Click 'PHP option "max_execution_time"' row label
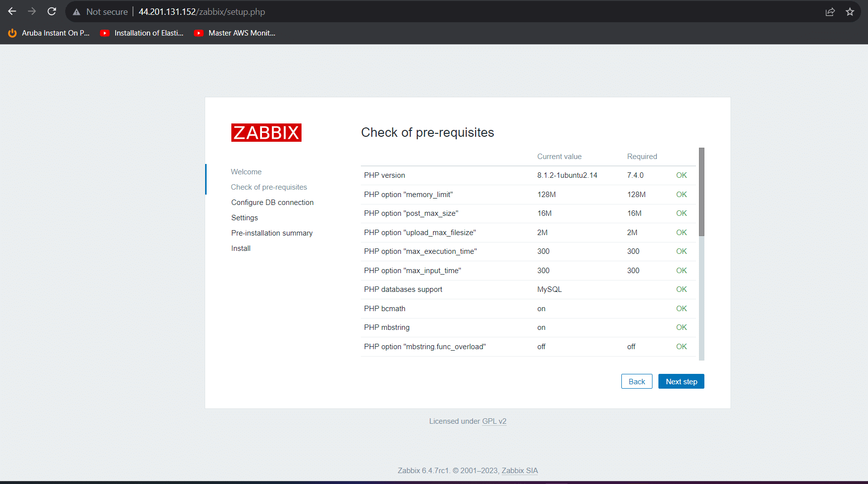This screenshot has height=484, width=868. click(x=420, y=251)
